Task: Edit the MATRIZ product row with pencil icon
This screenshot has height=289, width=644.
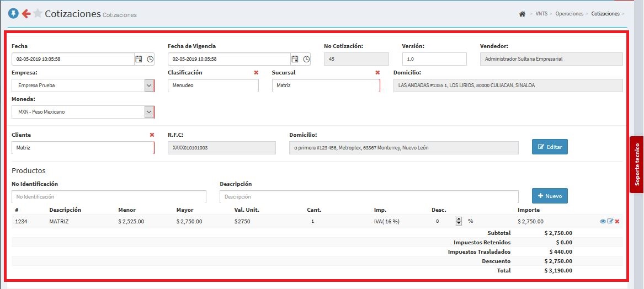Action: (610, 221)
